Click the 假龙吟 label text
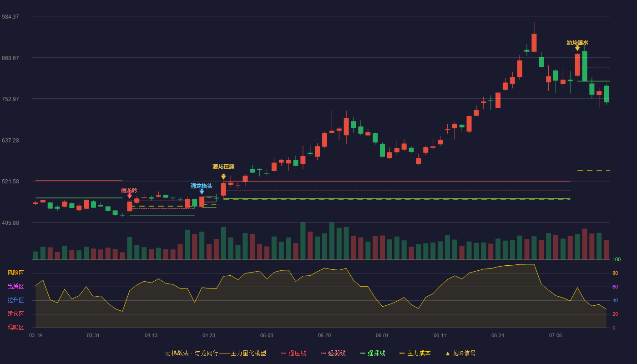This screenshot has height=364, width=637. coord(129,190)
